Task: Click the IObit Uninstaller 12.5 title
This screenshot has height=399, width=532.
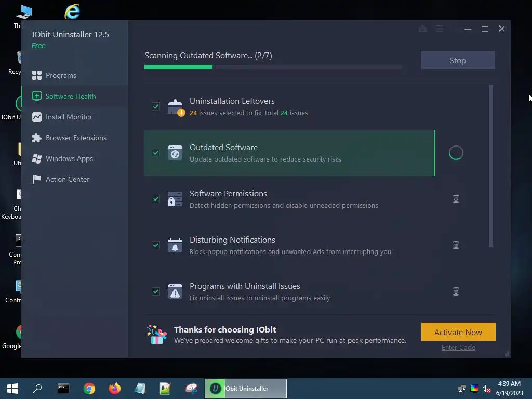Action: (71, 35)
